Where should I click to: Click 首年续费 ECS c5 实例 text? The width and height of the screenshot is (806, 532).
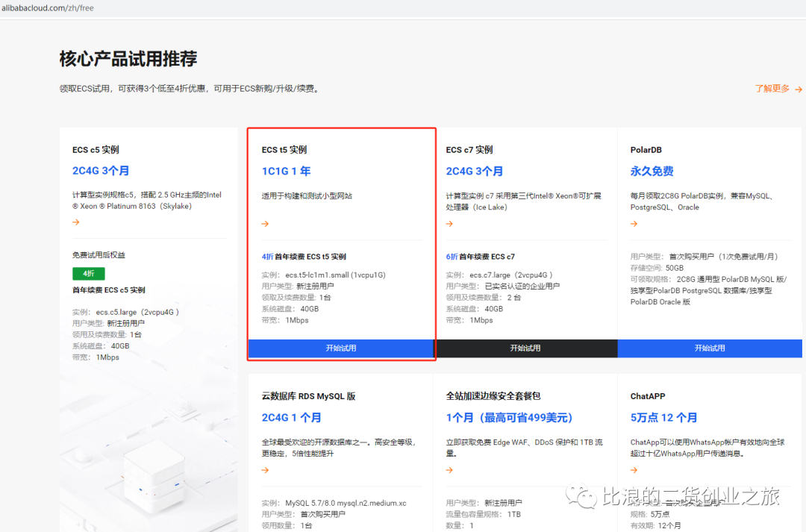click(x=108, y=290)
